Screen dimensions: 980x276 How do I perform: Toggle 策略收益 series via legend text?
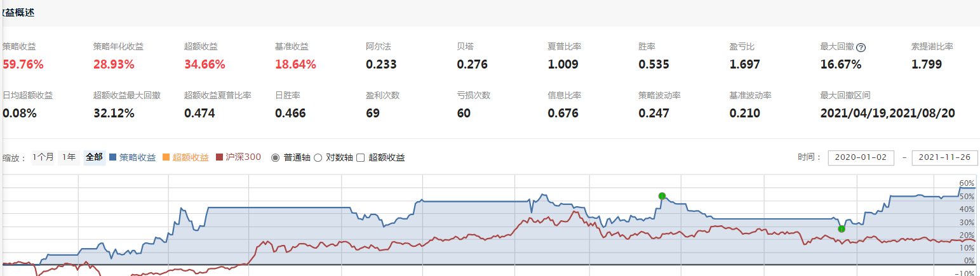click(x=137, y=157)
